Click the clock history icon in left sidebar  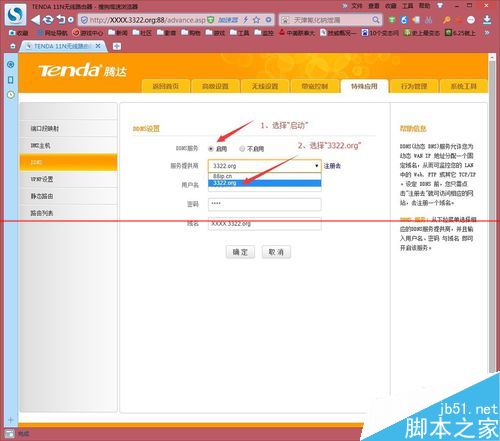[11, 95]
